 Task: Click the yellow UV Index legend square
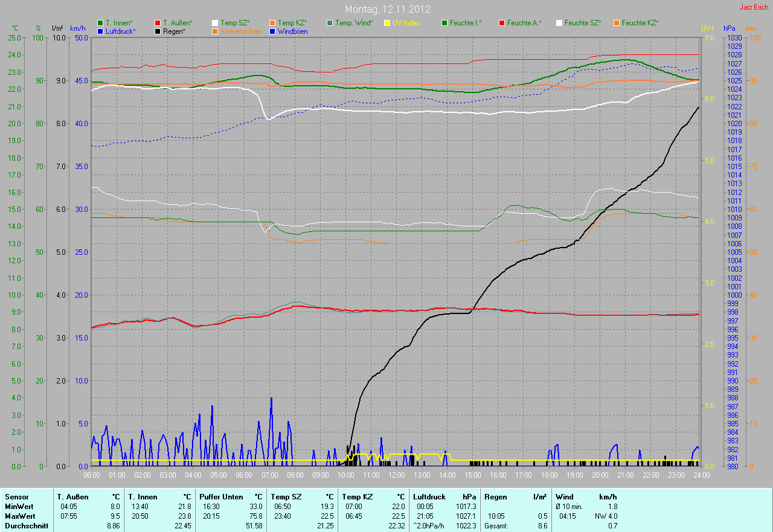(x=387, y=23)
